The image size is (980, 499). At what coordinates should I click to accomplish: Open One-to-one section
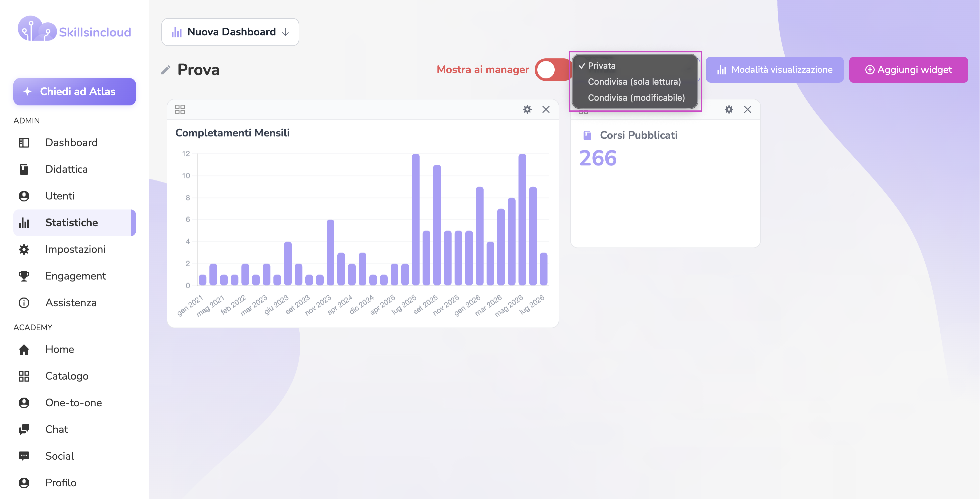(x=75, y=403)
